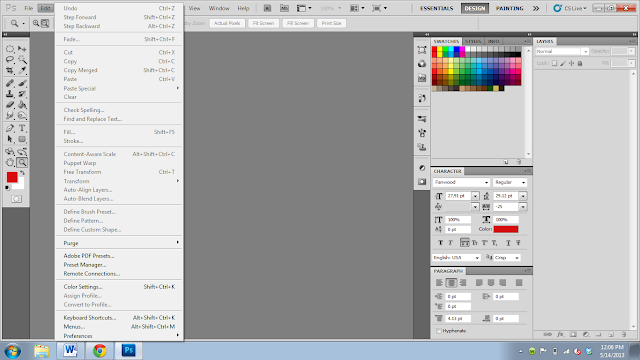Toggle Faux Bold in Character panel
Image resolution: width=640 pixels, height=360 pixels.
coord(440,243)
